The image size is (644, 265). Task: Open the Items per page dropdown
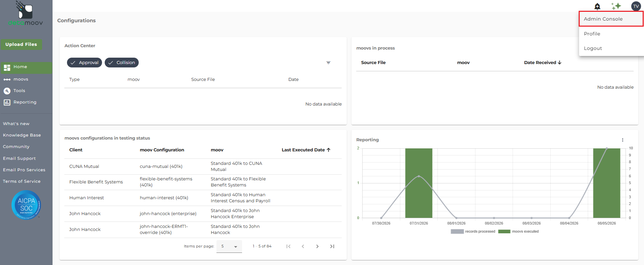(229, 246)
